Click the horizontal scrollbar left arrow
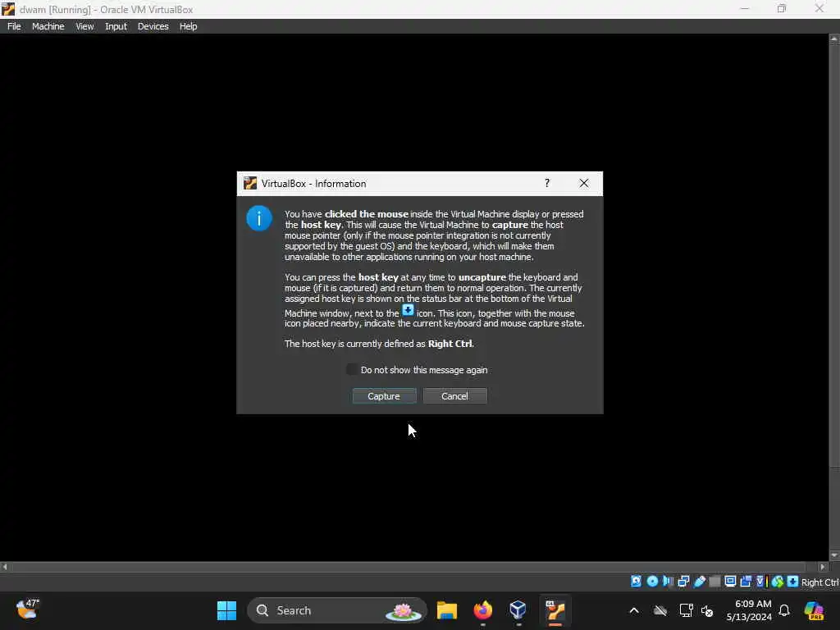 coord(5,566)
